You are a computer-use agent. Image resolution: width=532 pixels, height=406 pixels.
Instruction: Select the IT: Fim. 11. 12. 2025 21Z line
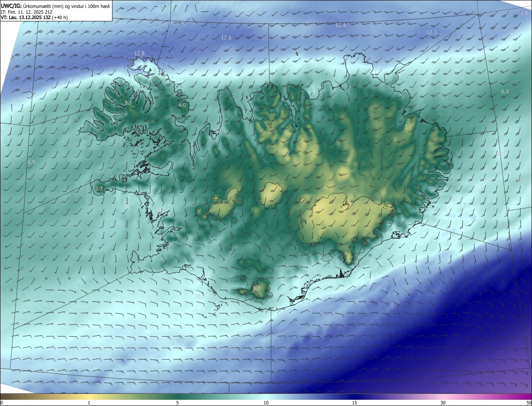click(26, 12)
